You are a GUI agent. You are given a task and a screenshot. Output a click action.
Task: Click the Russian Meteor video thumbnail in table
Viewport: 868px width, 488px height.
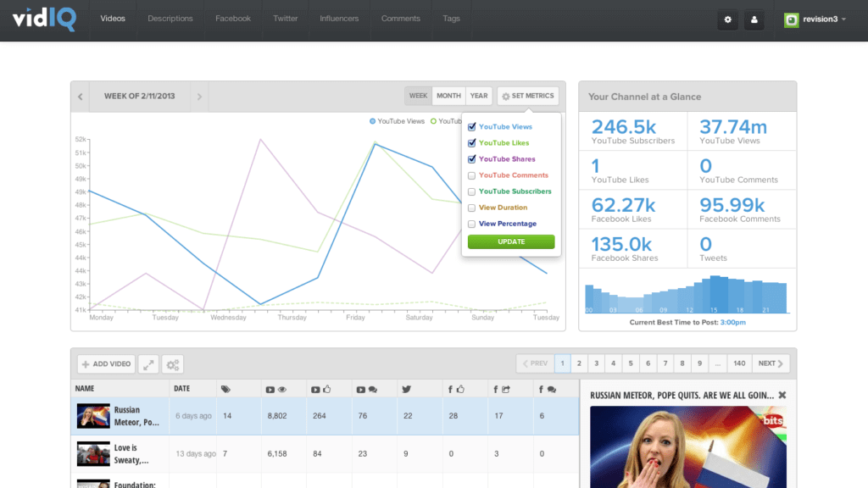(93, 416)
